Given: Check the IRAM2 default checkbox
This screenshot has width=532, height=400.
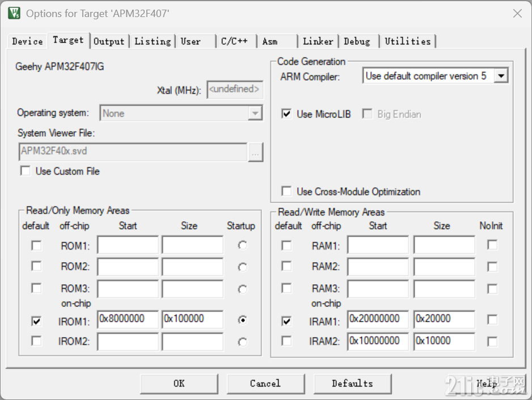Looking at the screenshot, I should pos(286,340).
